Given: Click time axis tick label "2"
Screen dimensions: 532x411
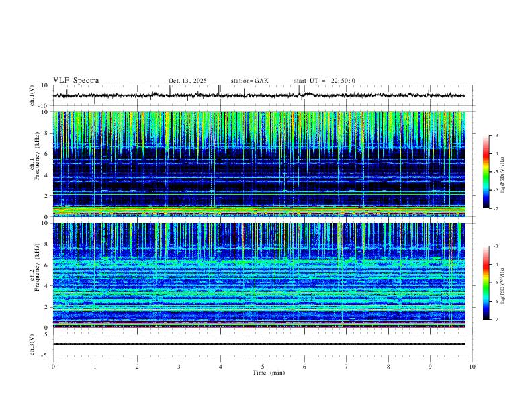Looking at the screenshot, I should click(137, 367).
